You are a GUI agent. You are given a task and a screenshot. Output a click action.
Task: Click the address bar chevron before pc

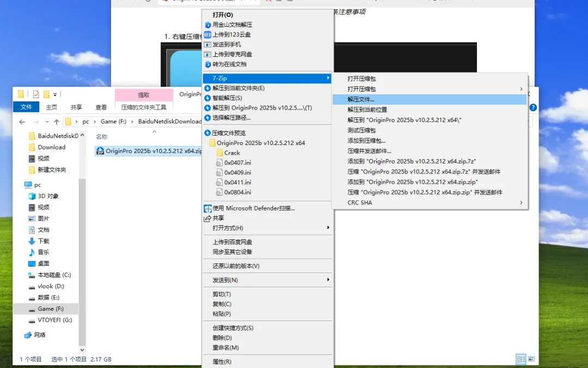coord(77,122)
